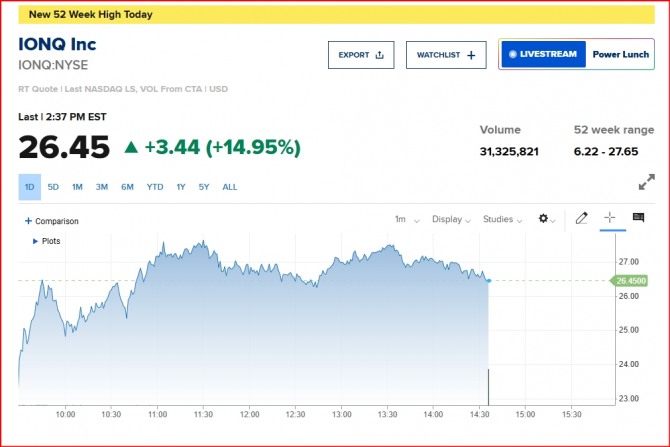Open the Studies dropdown

click(501, 219)
